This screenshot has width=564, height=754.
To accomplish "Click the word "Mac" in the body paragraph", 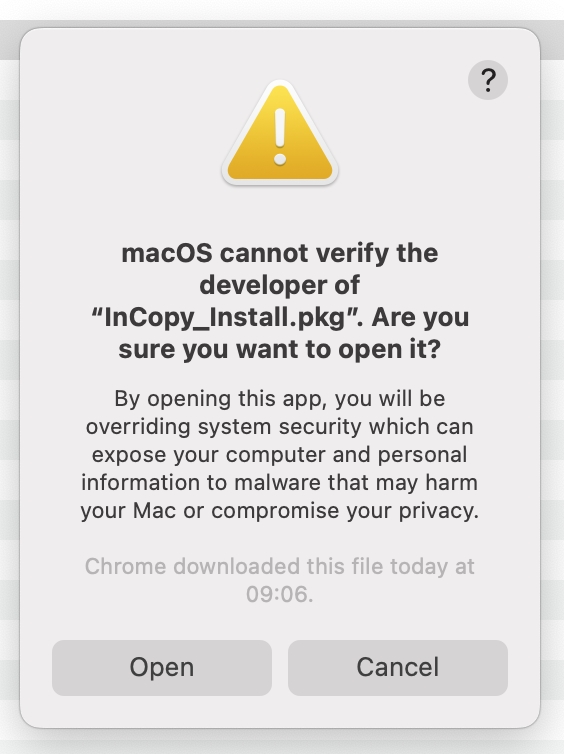I will coord(154,511).
